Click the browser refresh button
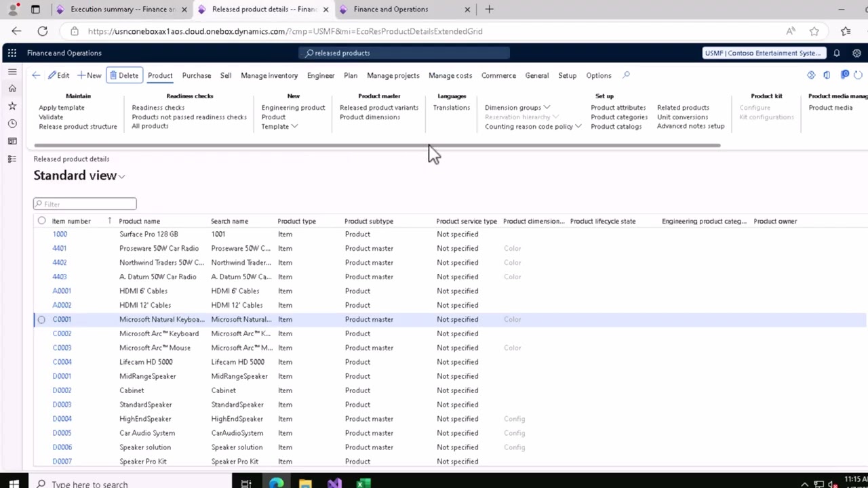Image resolution: width=868 pixels, height=488 pixels. click(43, 31)
